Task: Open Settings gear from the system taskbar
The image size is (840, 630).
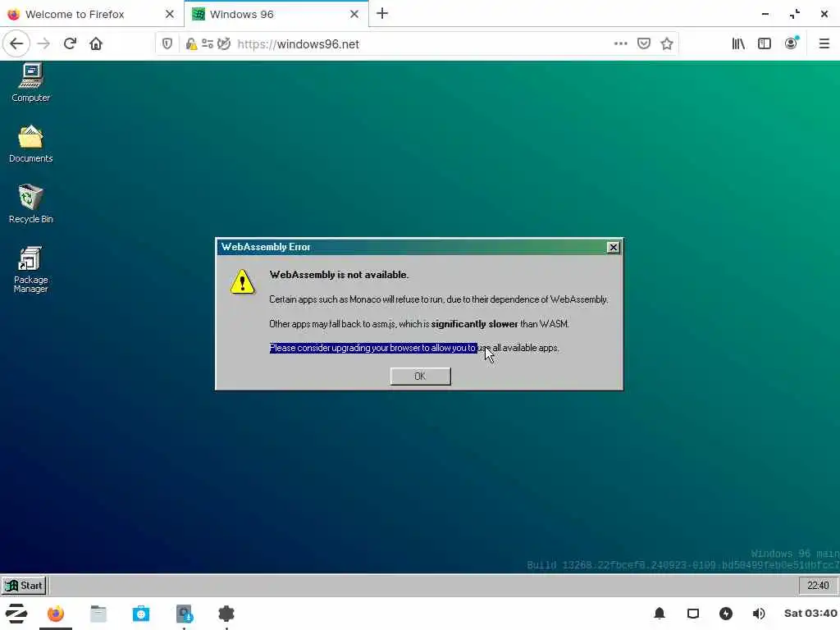Action: (226, 614)
